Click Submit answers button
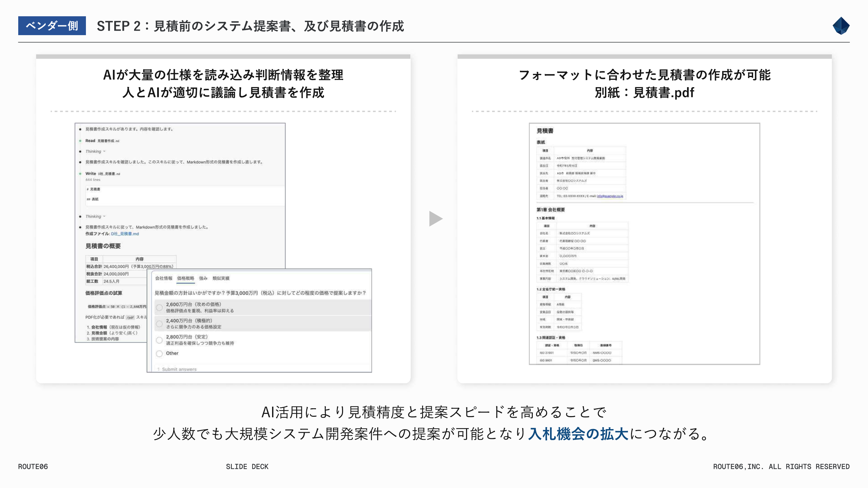 (x=179, y=369)
